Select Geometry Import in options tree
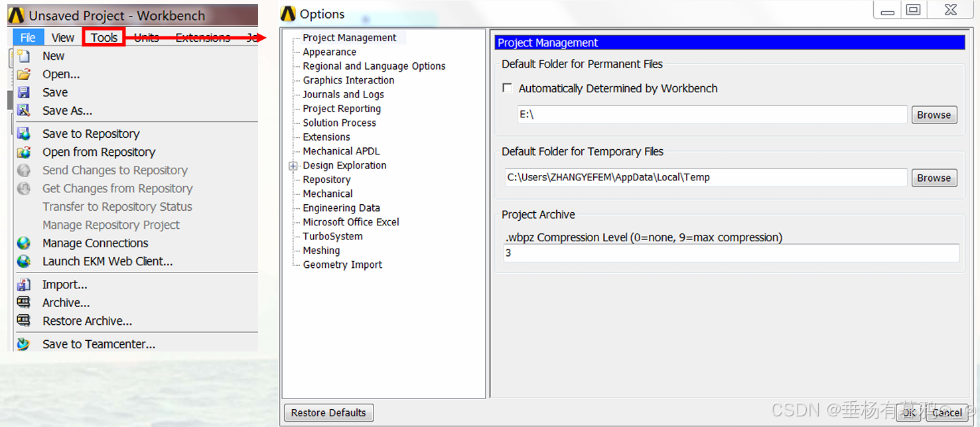980x427 pixels. [342, 265]
